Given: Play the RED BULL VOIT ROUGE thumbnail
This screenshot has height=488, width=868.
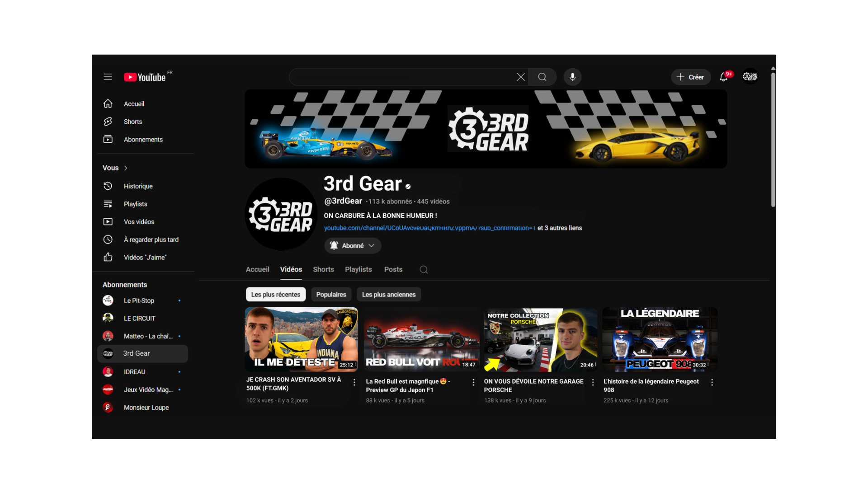Looking at the screenshot, I should 421,340.
